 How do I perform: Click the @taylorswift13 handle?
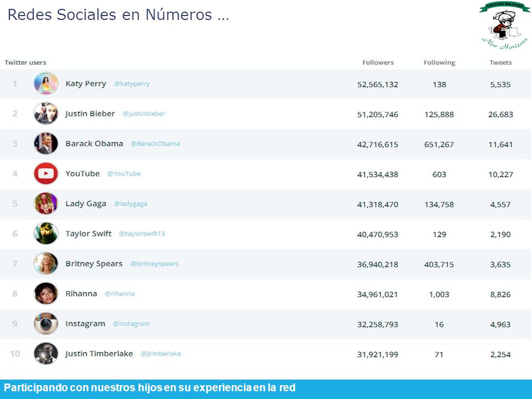(x=142, y=233)
